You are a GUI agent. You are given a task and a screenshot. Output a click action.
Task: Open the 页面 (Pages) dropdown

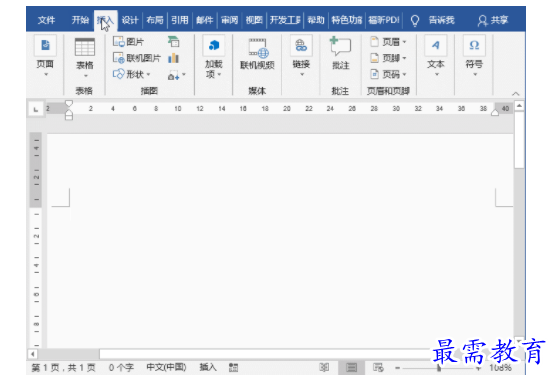45,57
